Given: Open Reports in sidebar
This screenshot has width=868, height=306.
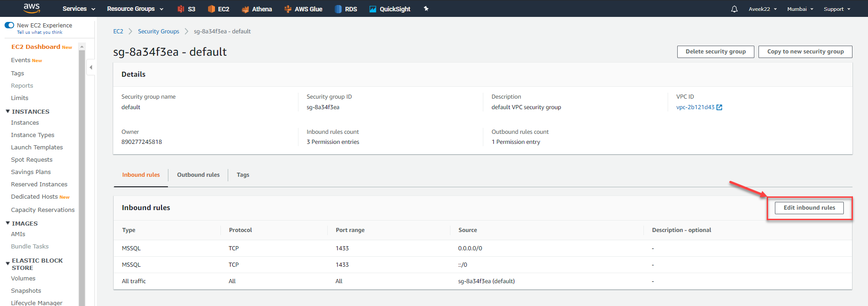Looking at the screenshot, I should [22, 86].
